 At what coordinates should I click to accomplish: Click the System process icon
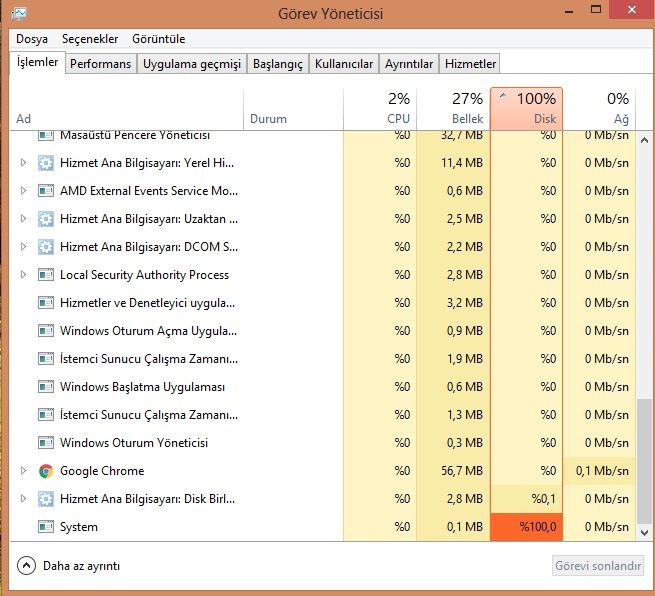(x=46, y=527)
